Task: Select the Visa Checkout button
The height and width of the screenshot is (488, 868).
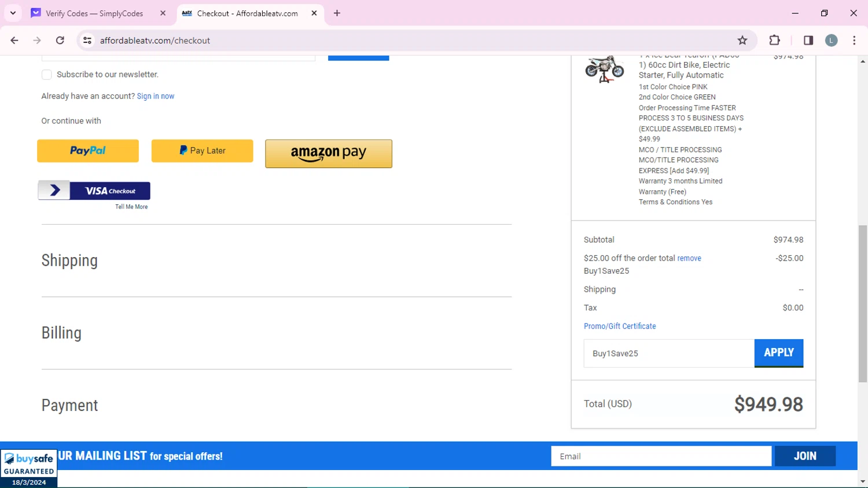Action: tap(94, 190)
